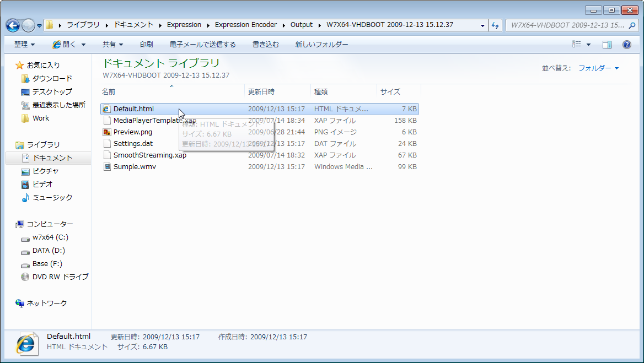This screenshot has height=363, width=644.
Task: Click the W7X64-VHDBOOT breadcrumb segment
Action: (390, 25)
